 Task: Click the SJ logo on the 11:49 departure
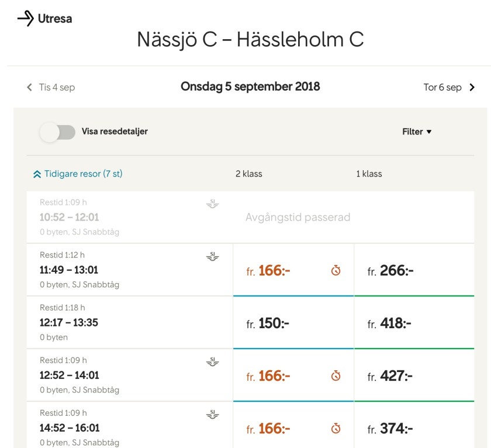coord(213,256)
